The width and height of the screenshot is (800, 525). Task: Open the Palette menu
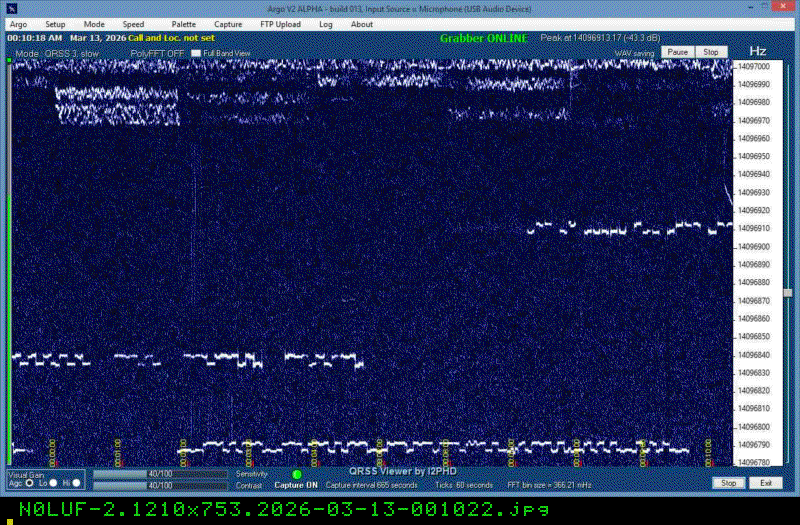[183, 24]
